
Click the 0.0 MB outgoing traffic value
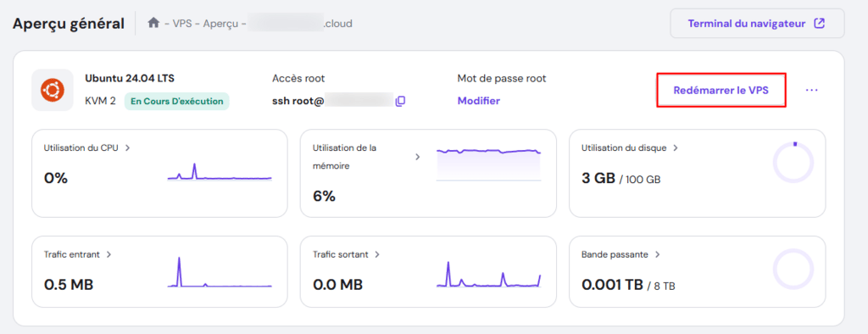[337, 285]
